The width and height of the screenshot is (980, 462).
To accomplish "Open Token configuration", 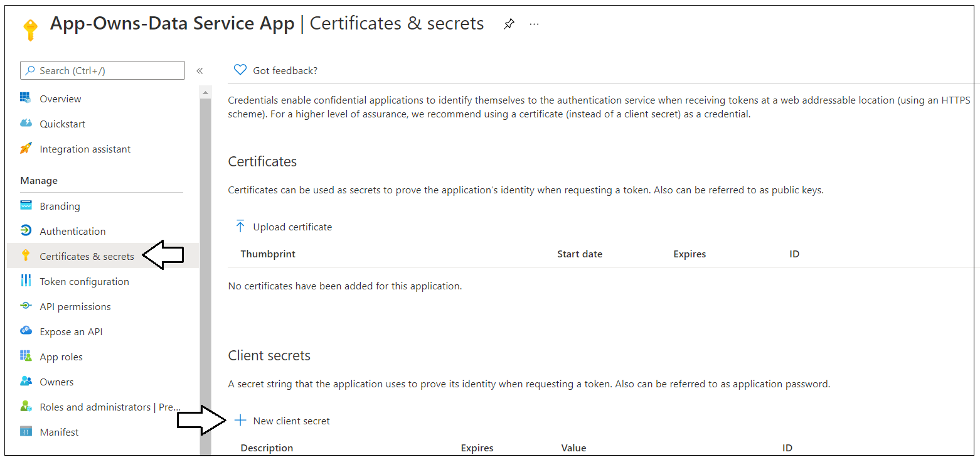I will point(84,281).
